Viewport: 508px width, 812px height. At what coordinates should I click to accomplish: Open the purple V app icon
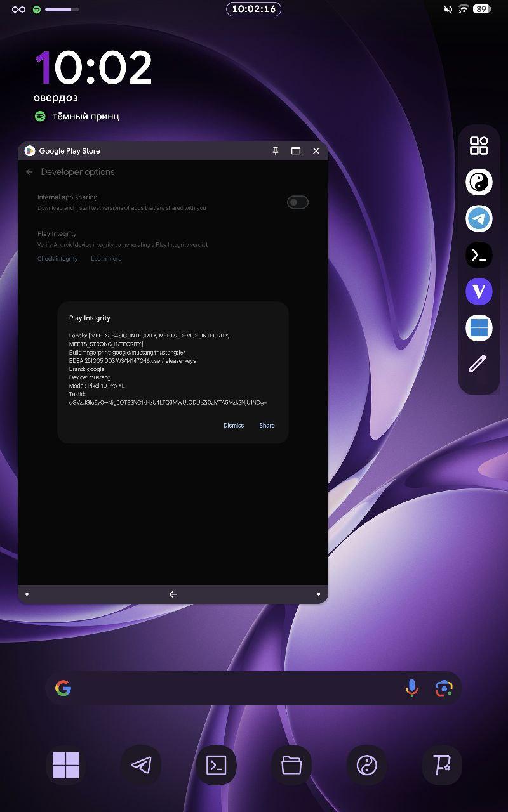pos(479,292)
